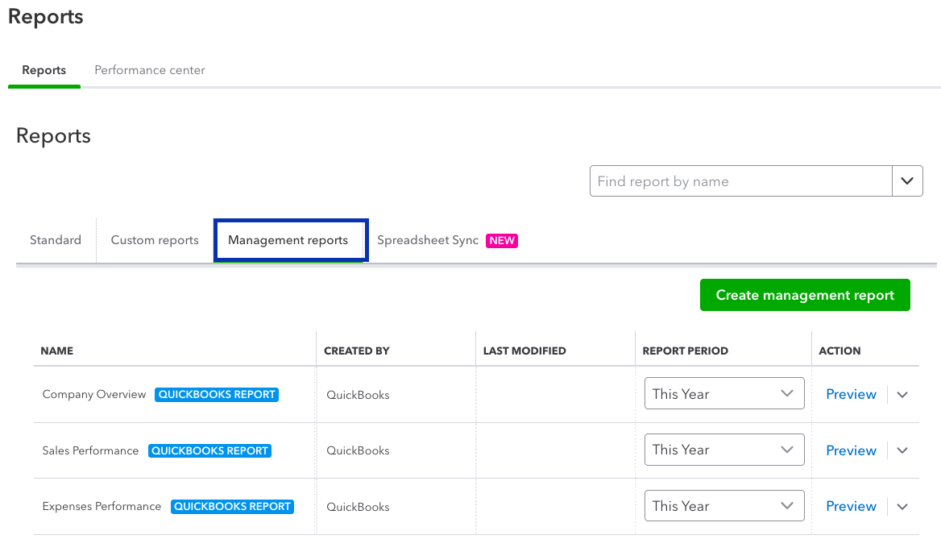Click QUICKBOOKS REPORT badge on Sales Performance
Viewport: 941px width, 560px height.
[x=209, y=450]
